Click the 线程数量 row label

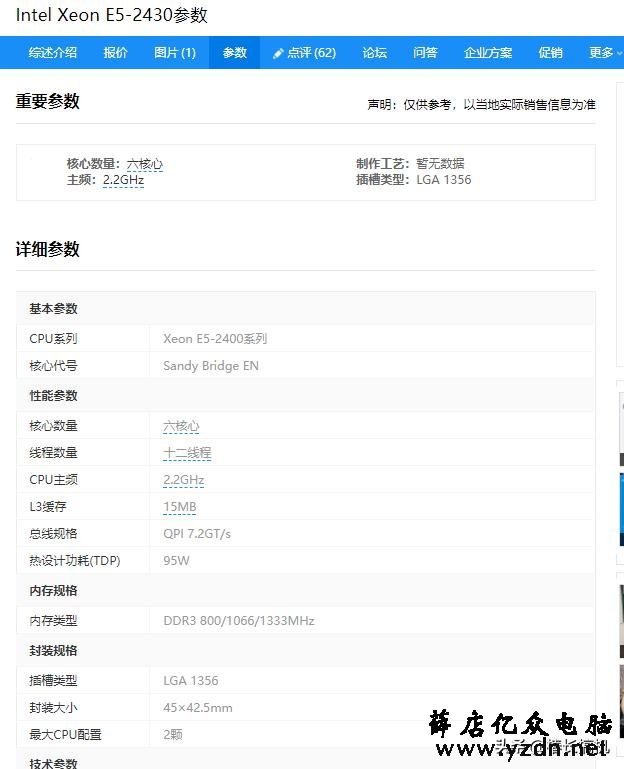pyautogui.click(x=53, y=453)
